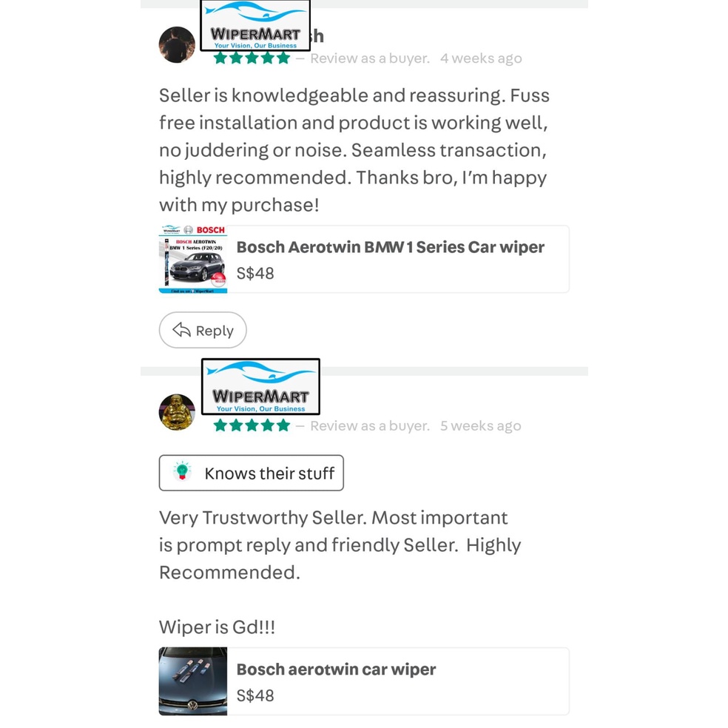Click the top WiperMart logo banner
This screenshot has height=728, width=728.
[x=255, y=25]
